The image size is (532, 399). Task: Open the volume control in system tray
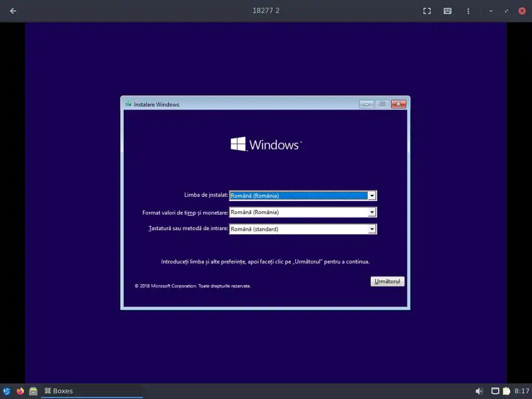[x=479, y=391]
